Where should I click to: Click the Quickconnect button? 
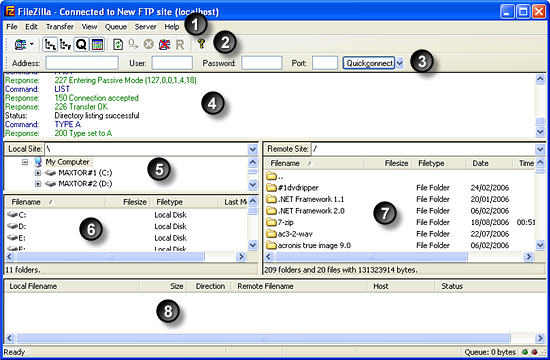tap(369, 63)
